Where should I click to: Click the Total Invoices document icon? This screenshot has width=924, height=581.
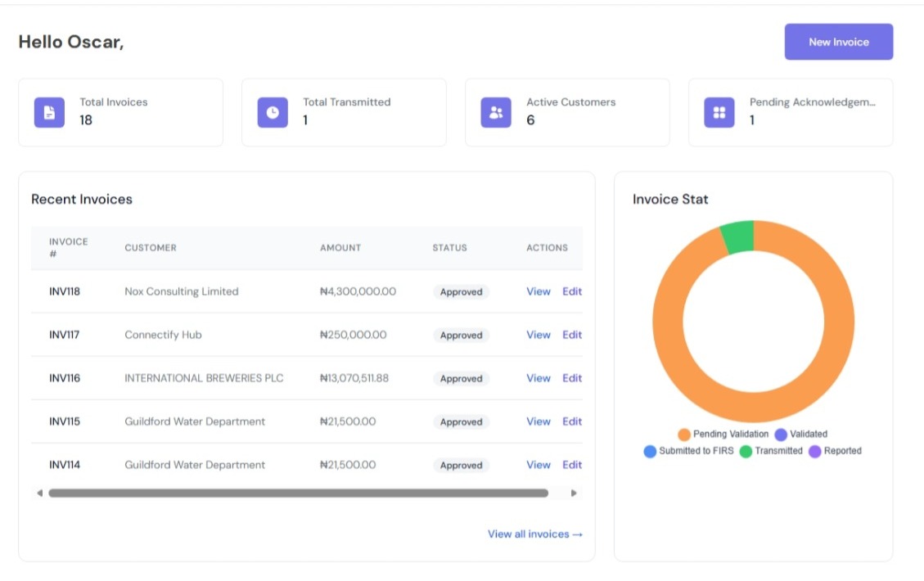point(48,111)
